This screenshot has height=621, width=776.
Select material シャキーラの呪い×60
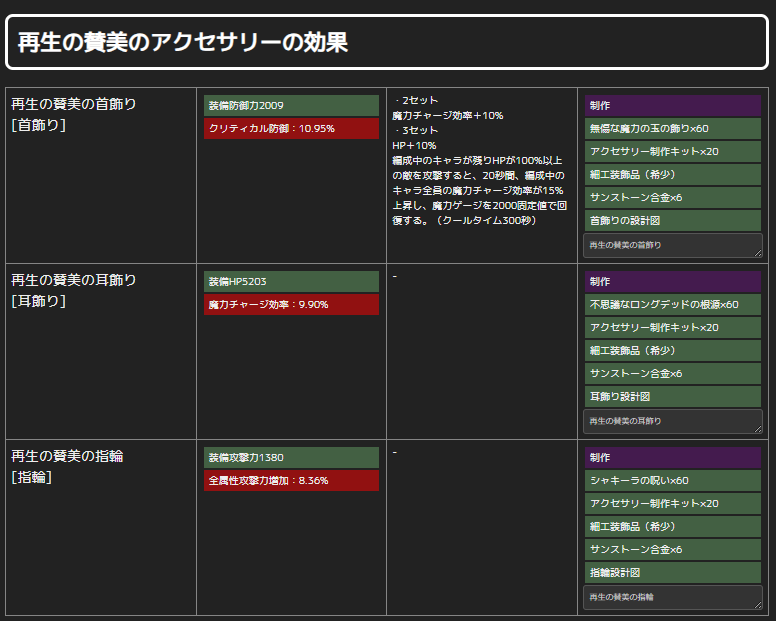click(673, 480)
